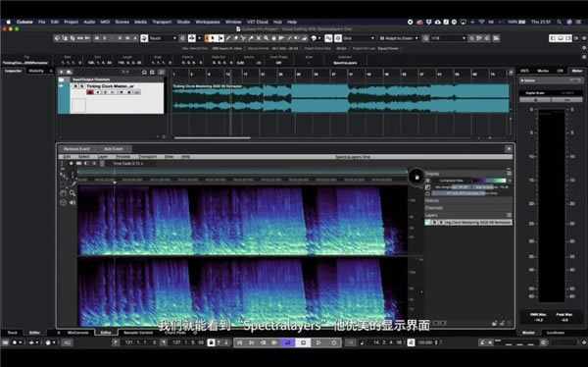The height and width of the screenshot is (367, 588).
Task: Select the Draw pencil tool
Action: pos(228,38)
